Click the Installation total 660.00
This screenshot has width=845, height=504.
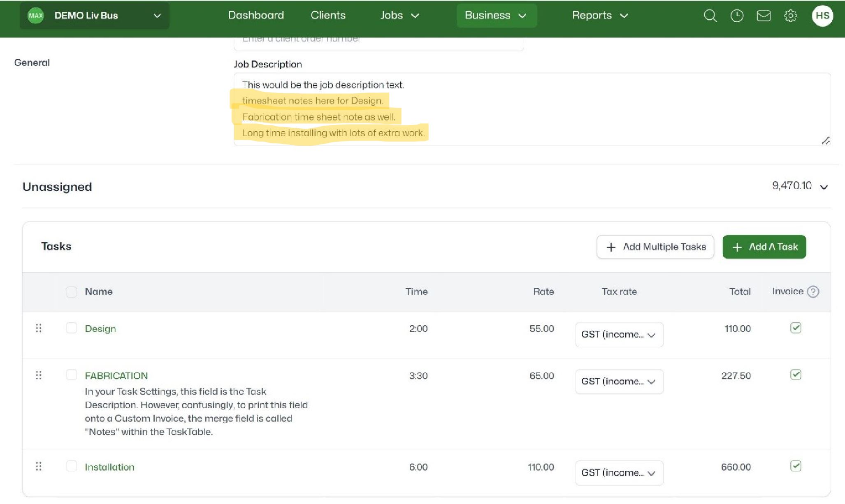pos(736,467)
